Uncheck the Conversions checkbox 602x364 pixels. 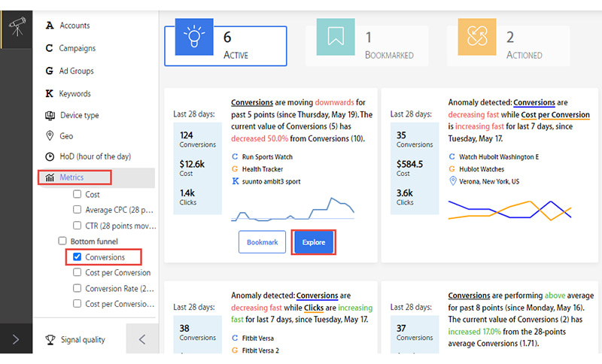78,256
